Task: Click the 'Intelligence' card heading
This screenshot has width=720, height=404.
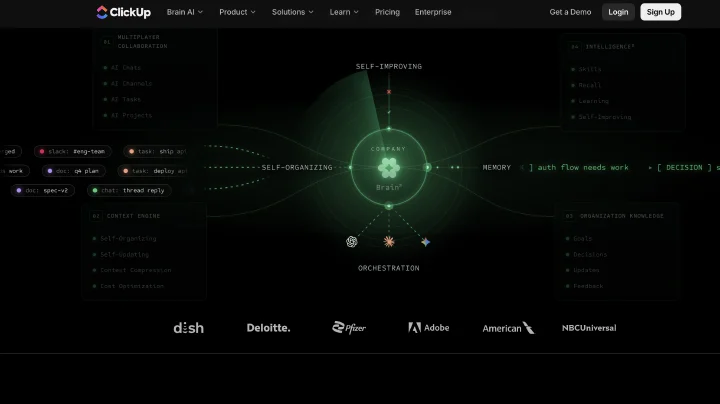Action: coord(610,47)
